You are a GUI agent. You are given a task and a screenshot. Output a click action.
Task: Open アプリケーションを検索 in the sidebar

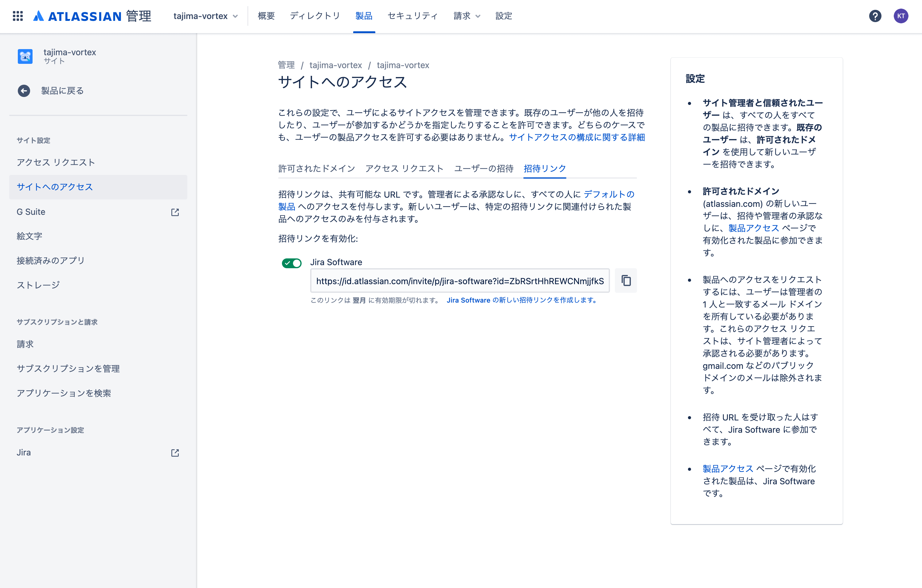click(98, 393)
